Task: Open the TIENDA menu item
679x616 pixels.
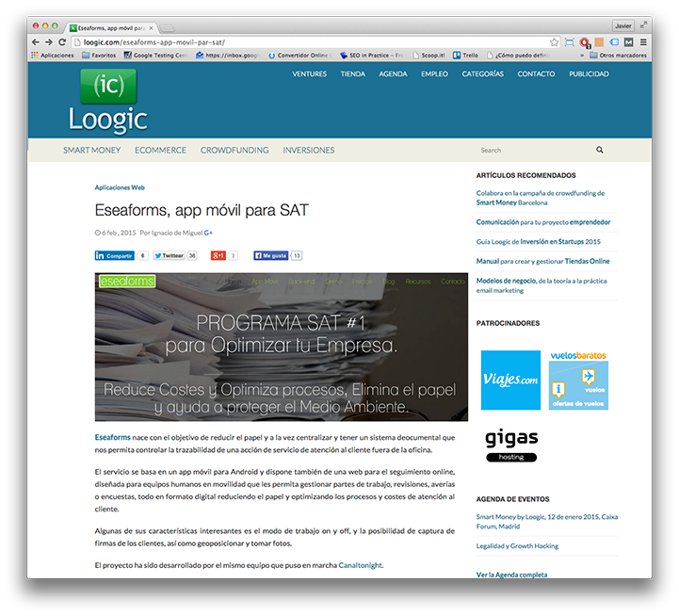Action: coord(352,74)
